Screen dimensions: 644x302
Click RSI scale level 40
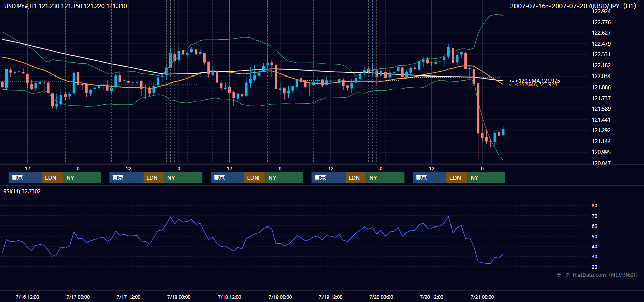(594, 246)
